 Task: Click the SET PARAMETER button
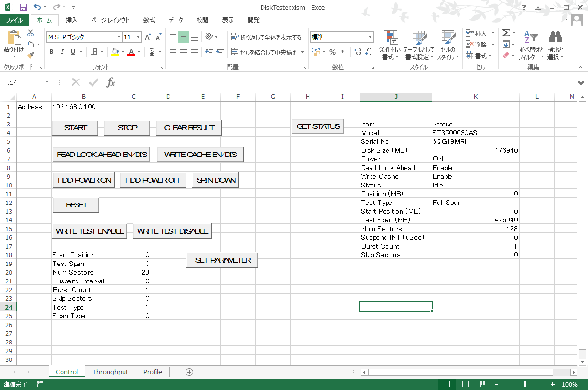tap(223, 260)
